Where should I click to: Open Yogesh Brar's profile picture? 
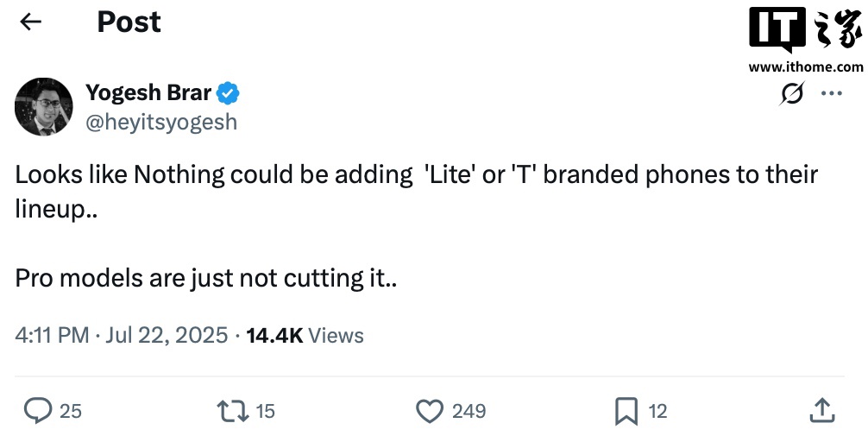[43, 106]
